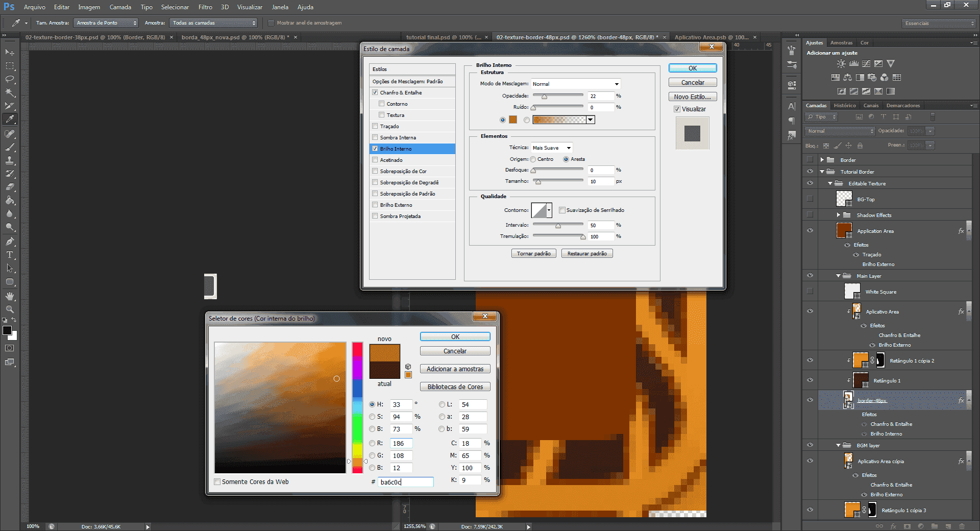
Task: Select the Centro origin radio button
Action: click(533, 159)
